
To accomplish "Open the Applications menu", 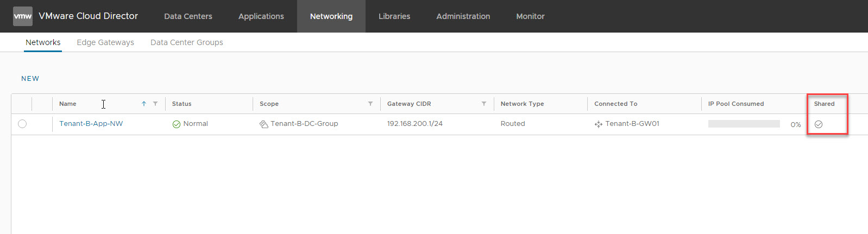I will coord(261,16).
